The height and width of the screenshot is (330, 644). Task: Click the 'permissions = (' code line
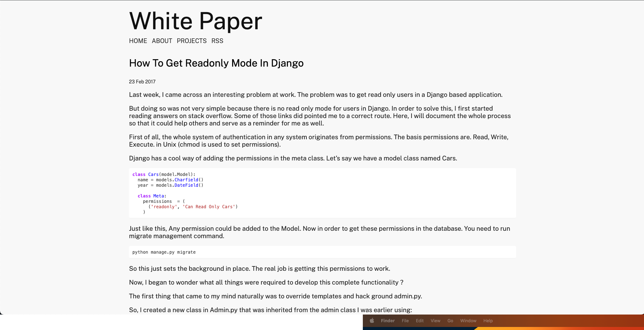click(164, 201)
